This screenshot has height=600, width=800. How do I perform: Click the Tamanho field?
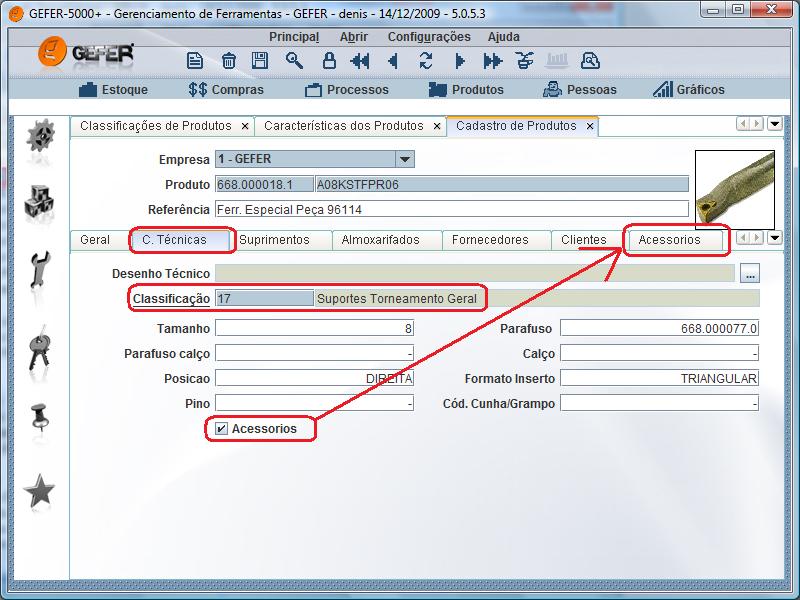(314, 329)
